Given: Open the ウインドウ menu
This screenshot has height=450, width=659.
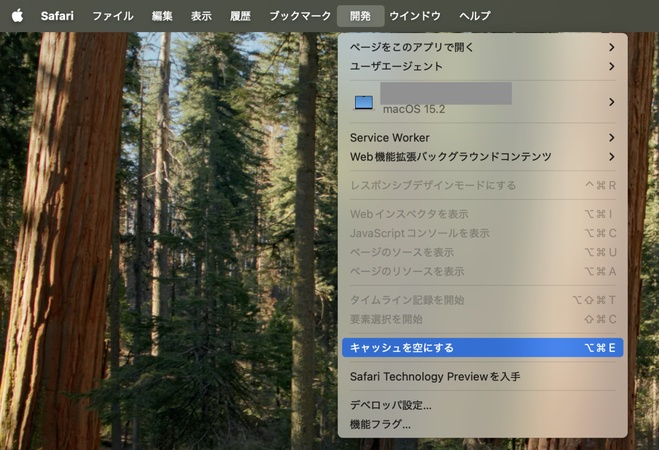Looking at the screenshot, I should click(x=415, y=16).
